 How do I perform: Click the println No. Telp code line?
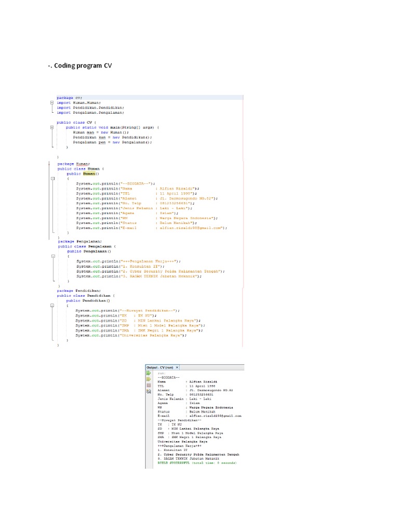(135, 203)
